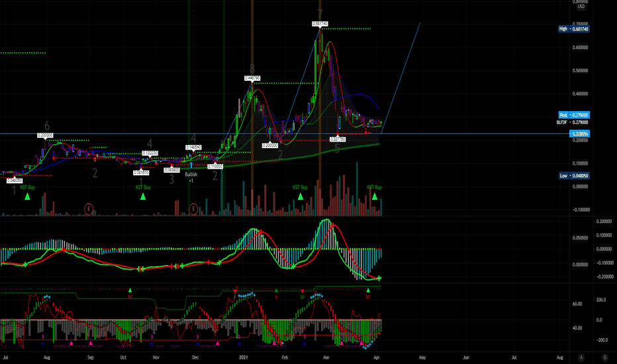617x364 pixels.
Task: Click the KST Buy arrow in February
Action: [x=301, y=197]
